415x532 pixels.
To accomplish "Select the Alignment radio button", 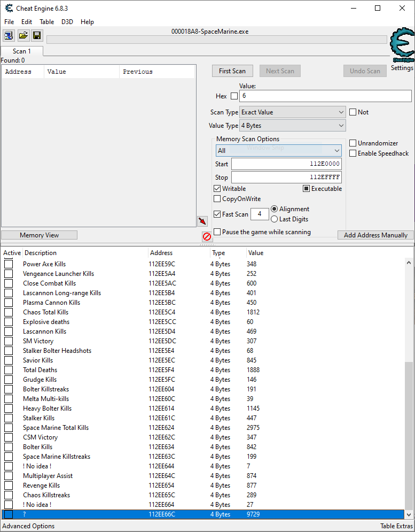I will (x=275, y=209).
